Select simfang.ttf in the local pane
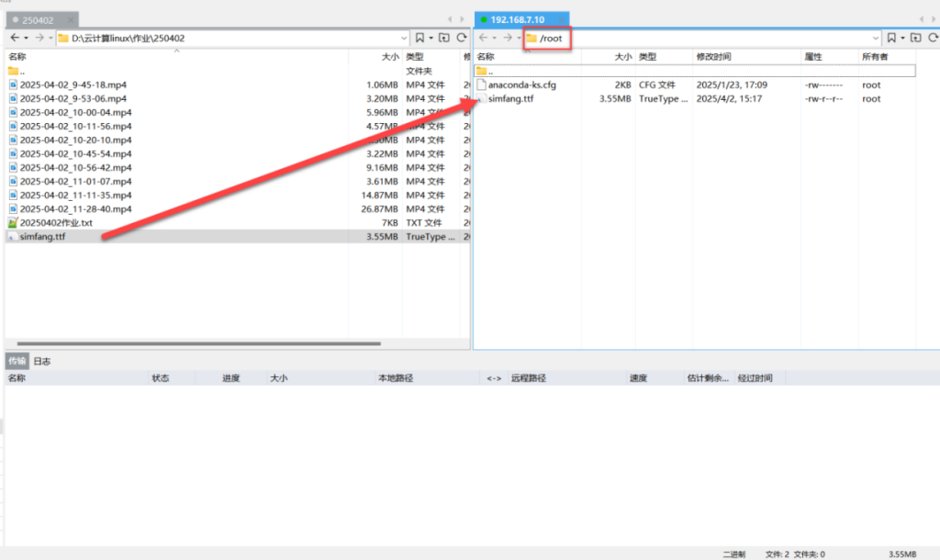940x560 pixels. pos(42,237)
